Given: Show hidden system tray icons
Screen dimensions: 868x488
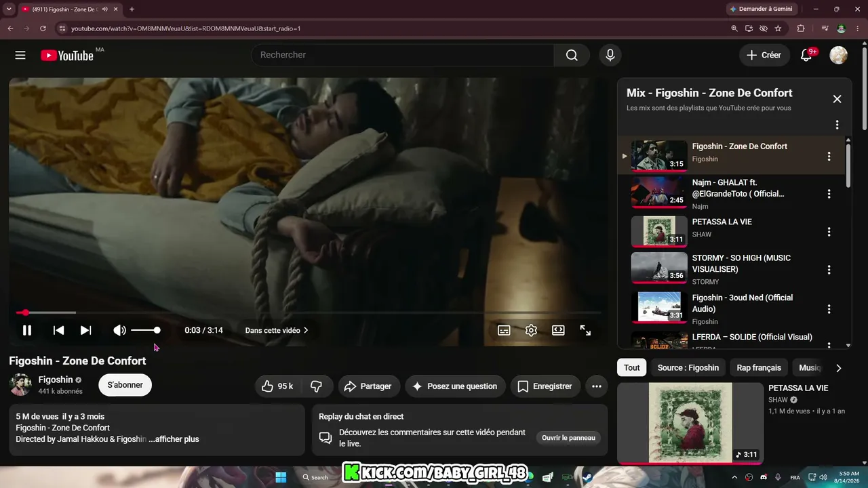Looking at the screenshot, I should pyautogui.click(x=734, y=477).
